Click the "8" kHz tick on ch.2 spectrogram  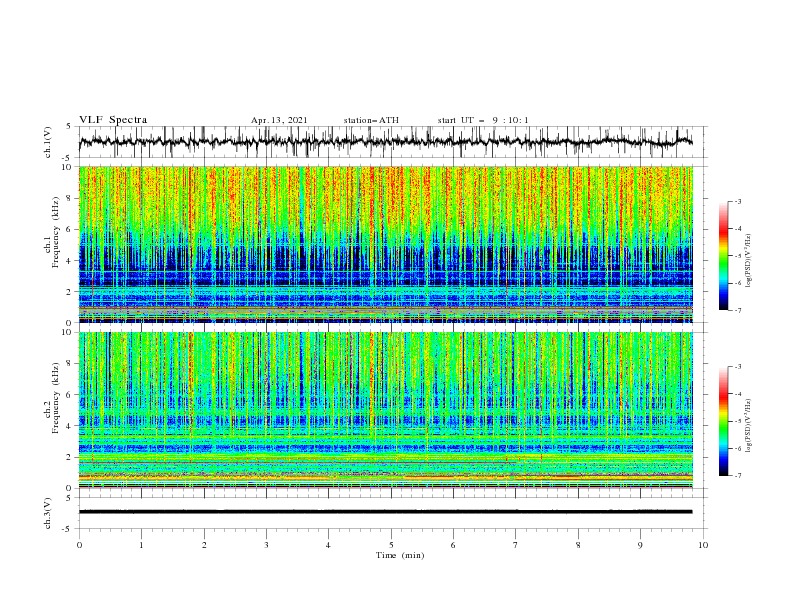point(69,364)
